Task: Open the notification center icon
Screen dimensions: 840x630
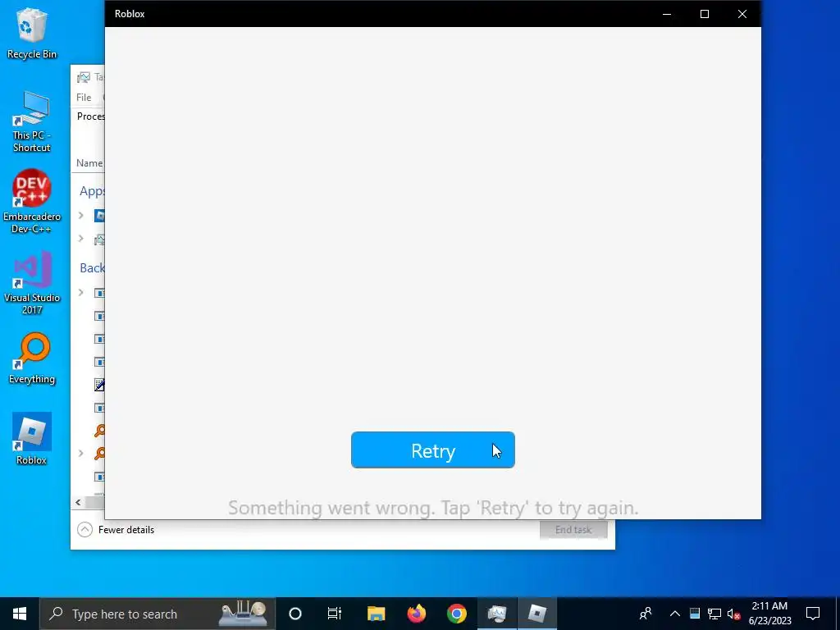Action: 813,614
